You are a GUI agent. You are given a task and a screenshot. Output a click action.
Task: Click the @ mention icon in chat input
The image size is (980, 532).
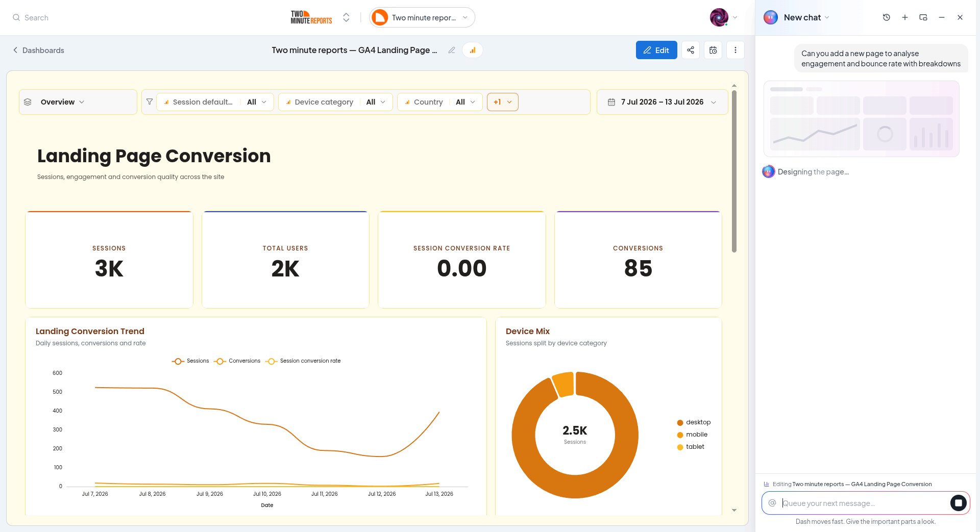click(772, 503)
